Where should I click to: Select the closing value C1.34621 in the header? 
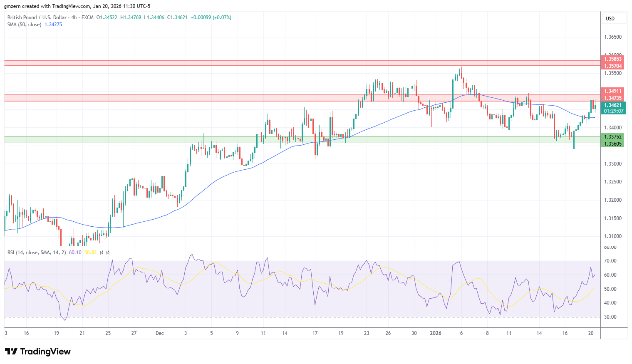[x=178, y=17]
